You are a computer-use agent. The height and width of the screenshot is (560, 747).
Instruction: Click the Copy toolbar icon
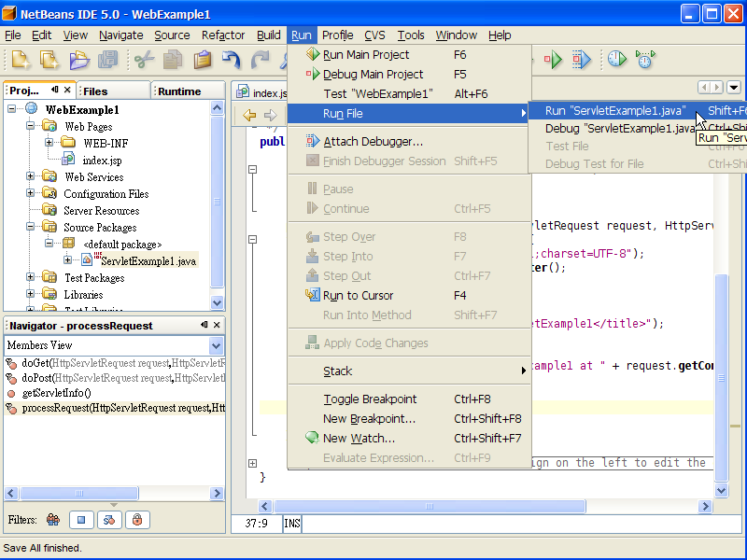[173, 60]
